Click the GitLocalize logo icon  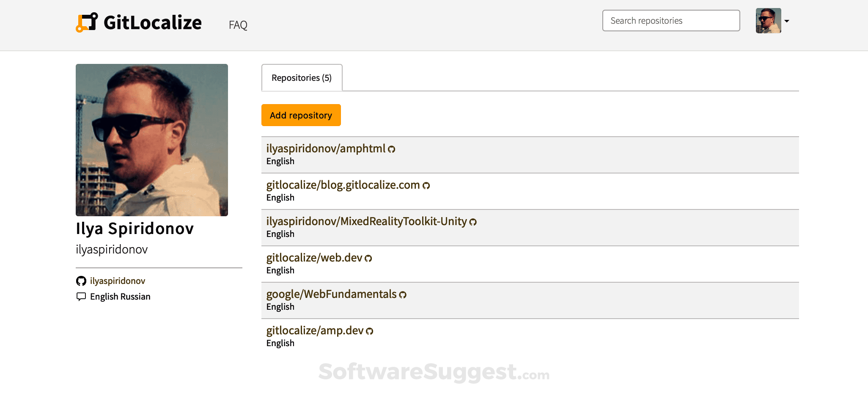coord(86,22)
